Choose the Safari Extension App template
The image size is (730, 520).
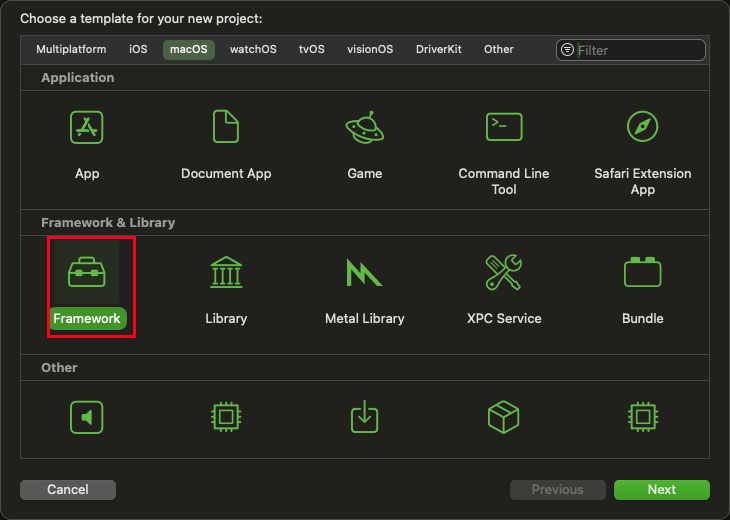(x=642, y=128)
